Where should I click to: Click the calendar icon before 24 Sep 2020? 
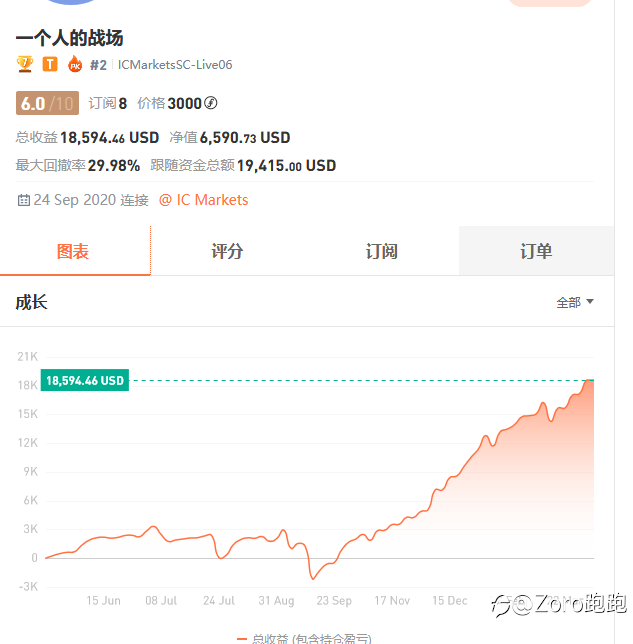pos(24,200)
